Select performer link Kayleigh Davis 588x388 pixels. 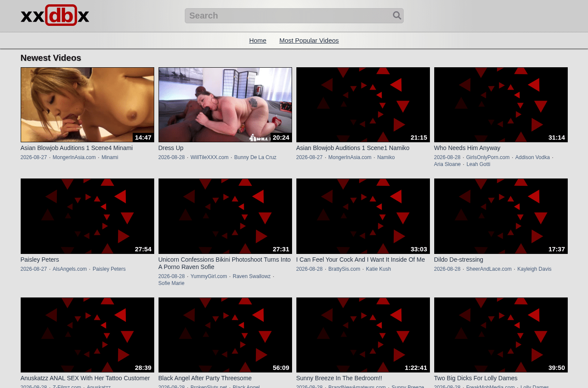[534, 269]
